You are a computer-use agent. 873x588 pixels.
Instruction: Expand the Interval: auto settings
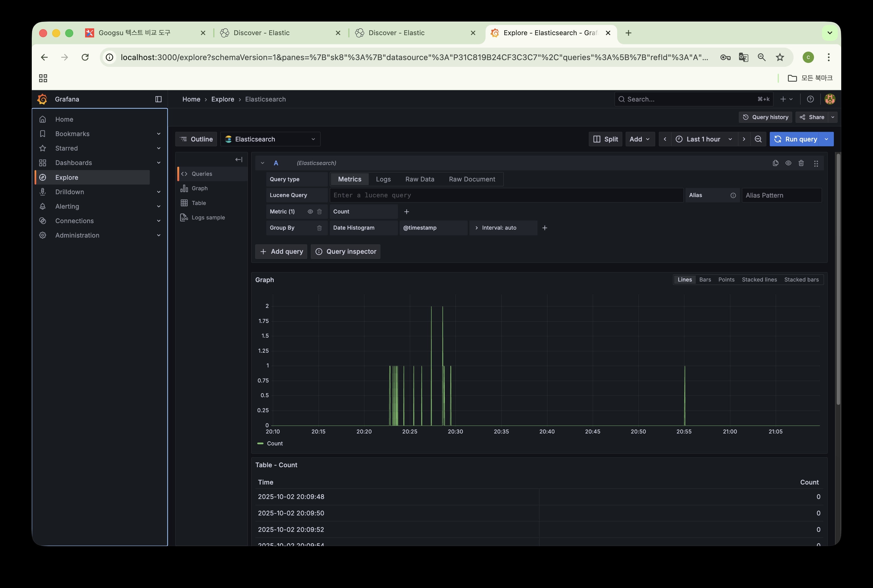(x=503, y=228)
